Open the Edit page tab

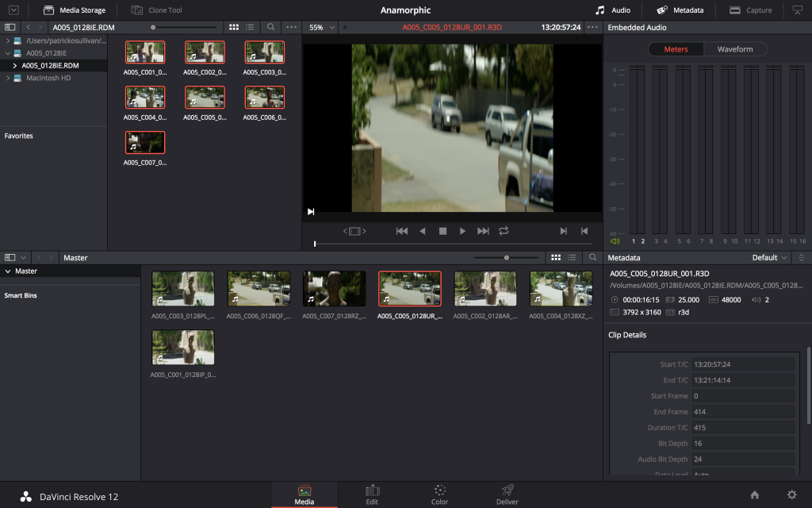pyautogui.click(x=372, y=494)
